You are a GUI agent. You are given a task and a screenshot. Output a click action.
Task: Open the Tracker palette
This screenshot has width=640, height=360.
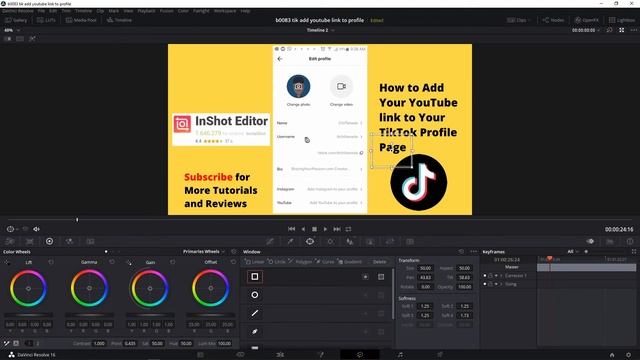pyautogui.click(x=330, y=241)
